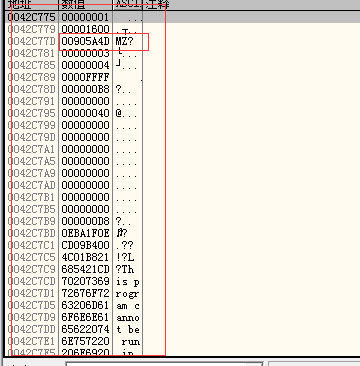This screenshot has width=360, height=366.
Task: Click the address 0042C77D
Action: [x=33, y=41]
